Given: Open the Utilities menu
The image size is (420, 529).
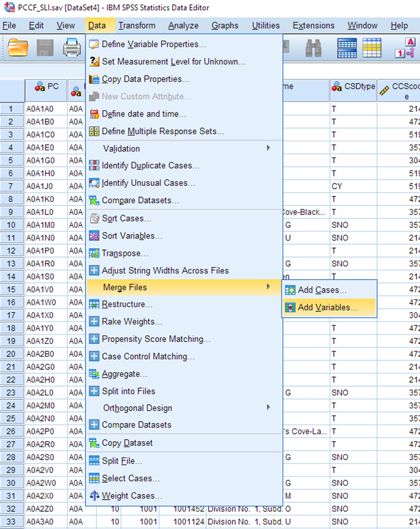Looking at the screenshot, I should click(266, 26).
